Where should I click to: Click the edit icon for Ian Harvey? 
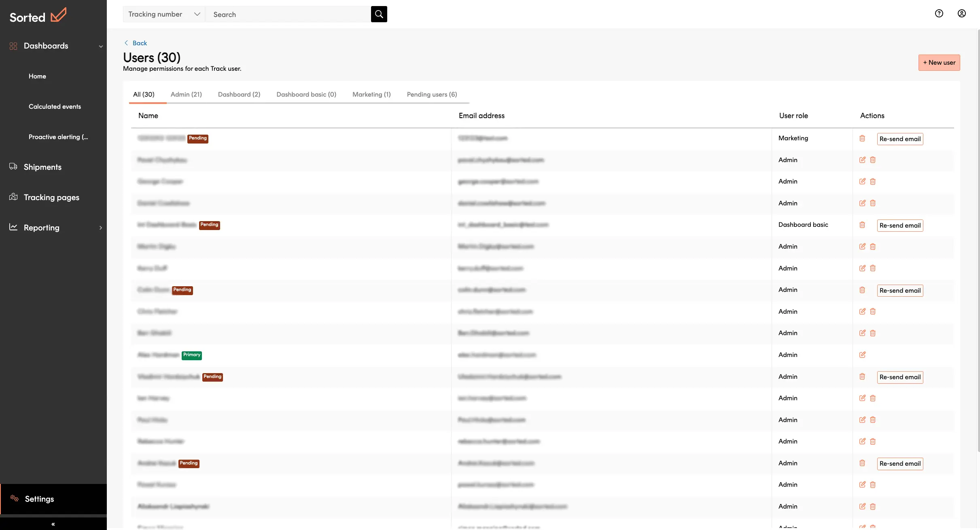point(863,398)
